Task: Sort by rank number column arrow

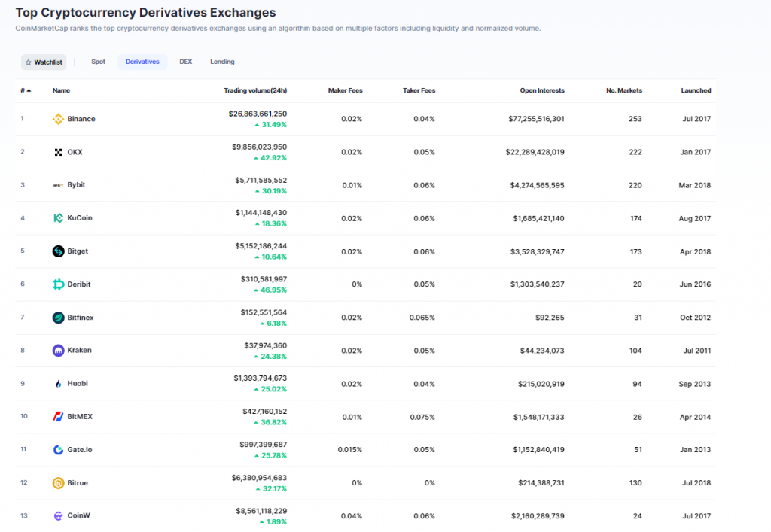Action: click(x=26, y=90)
